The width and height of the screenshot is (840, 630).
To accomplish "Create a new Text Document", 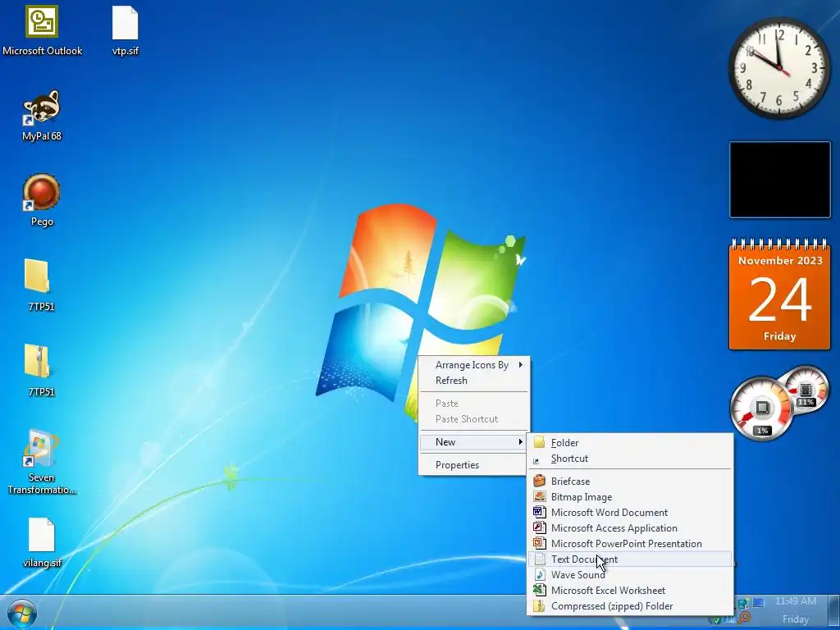I will pyautogui.click(x=630, y=559).
